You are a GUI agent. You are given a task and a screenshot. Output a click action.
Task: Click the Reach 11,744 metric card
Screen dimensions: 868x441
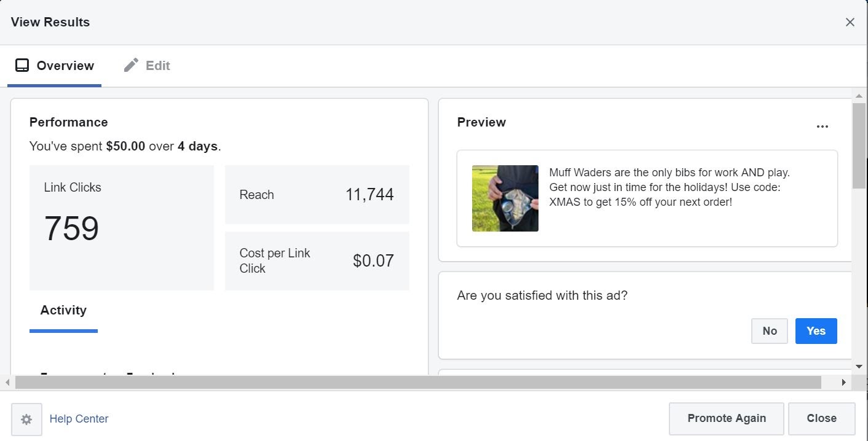click(x=317, y=195)
